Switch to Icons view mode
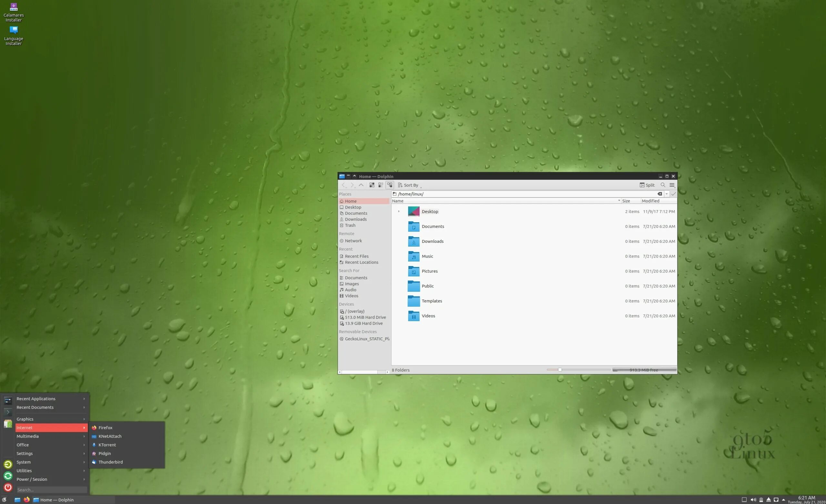This screenshot has height=504, width=826. (372, 185)
